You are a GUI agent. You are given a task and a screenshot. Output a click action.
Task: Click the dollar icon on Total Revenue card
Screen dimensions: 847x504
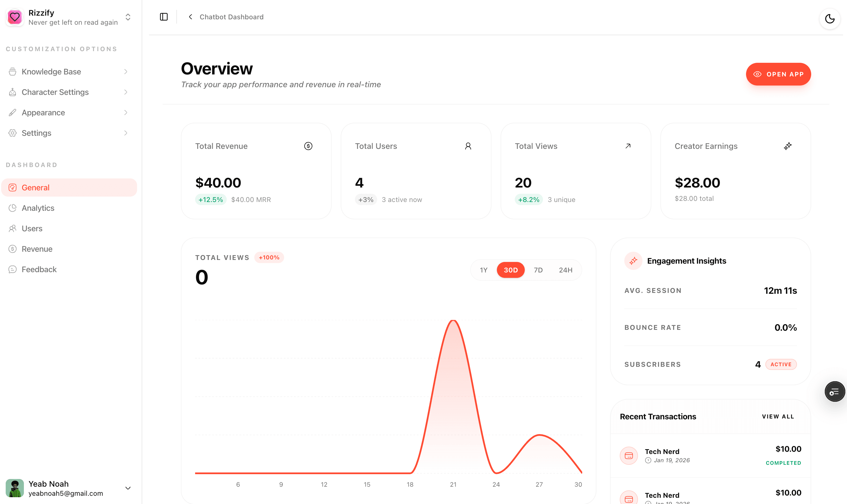308,146
